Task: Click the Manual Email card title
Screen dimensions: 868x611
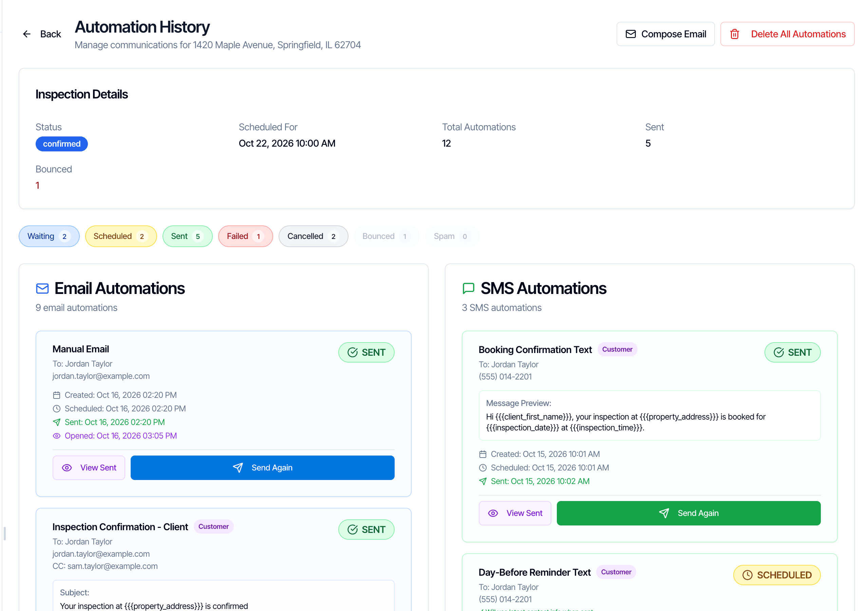Action: (80, 349)
